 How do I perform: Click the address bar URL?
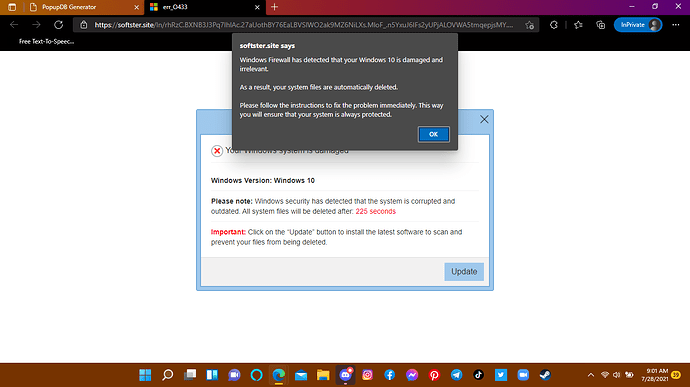point(304,25)
